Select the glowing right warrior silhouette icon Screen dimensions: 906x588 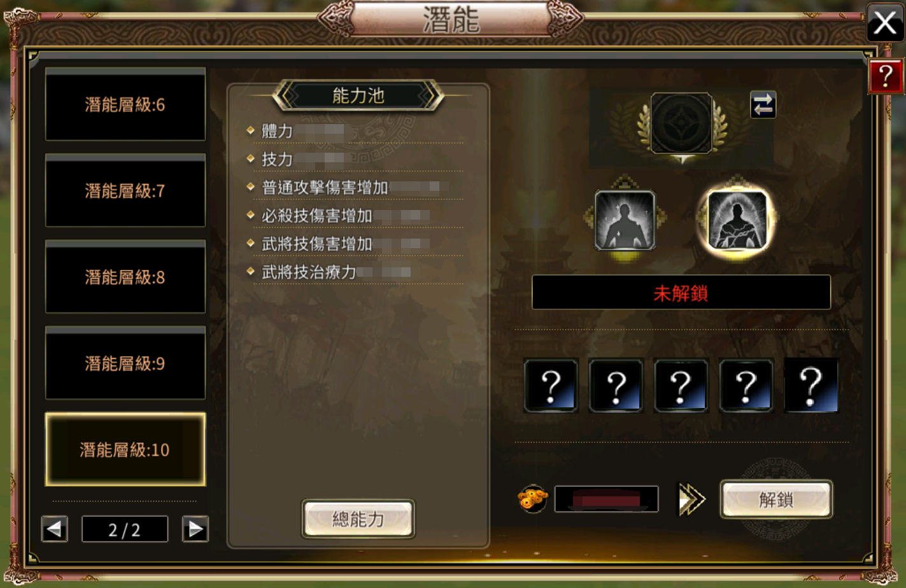[737, 220]
